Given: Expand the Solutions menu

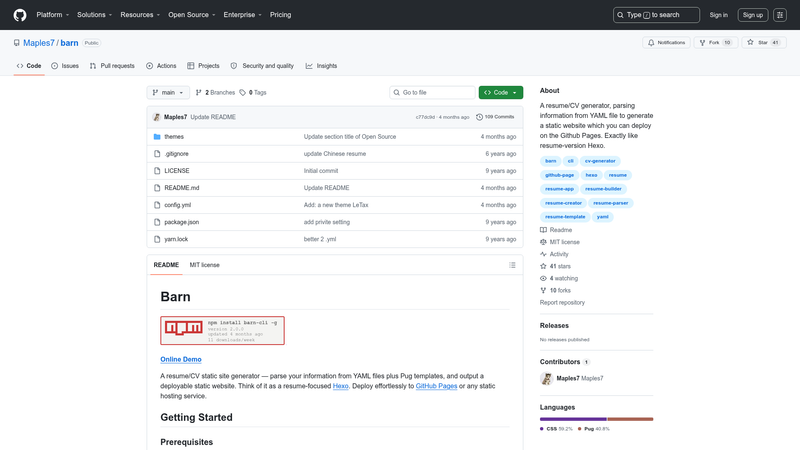Looking at the screenshot, I should pyautogui.click(x=94, y=15).
